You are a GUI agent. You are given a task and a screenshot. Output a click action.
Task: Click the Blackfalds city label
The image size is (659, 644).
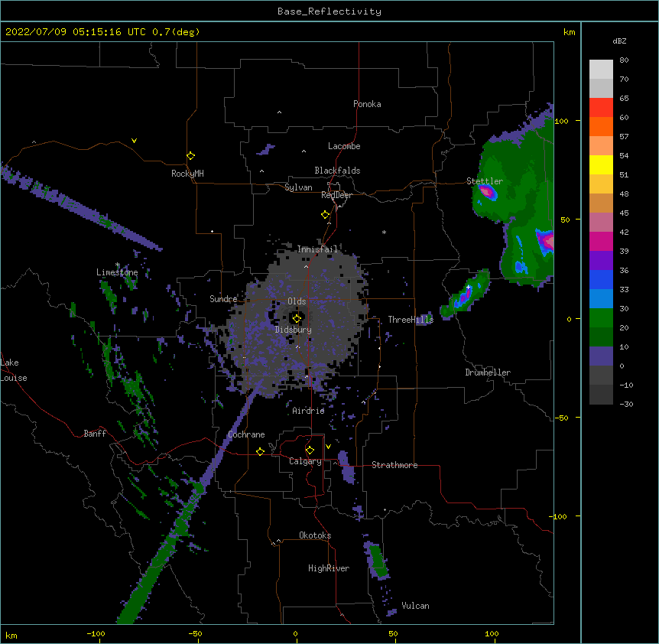tap(337, 171)
